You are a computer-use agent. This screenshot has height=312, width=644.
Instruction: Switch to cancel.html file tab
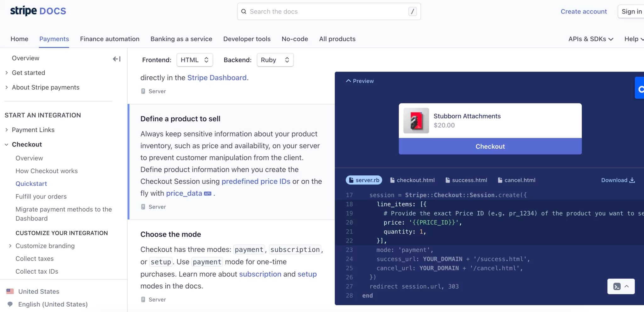517,180
